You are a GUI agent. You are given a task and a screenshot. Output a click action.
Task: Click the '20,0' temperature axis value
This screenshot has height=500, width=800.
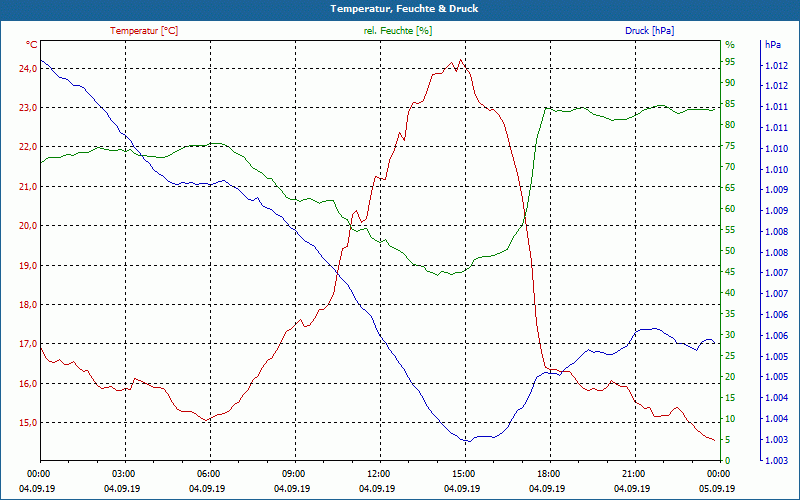28,226
